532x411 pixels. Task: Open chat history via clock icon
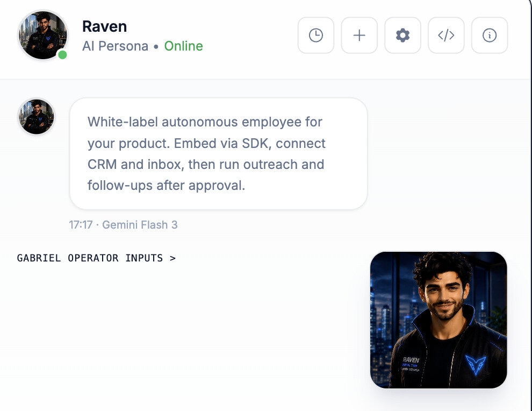(x=316, y=36)
